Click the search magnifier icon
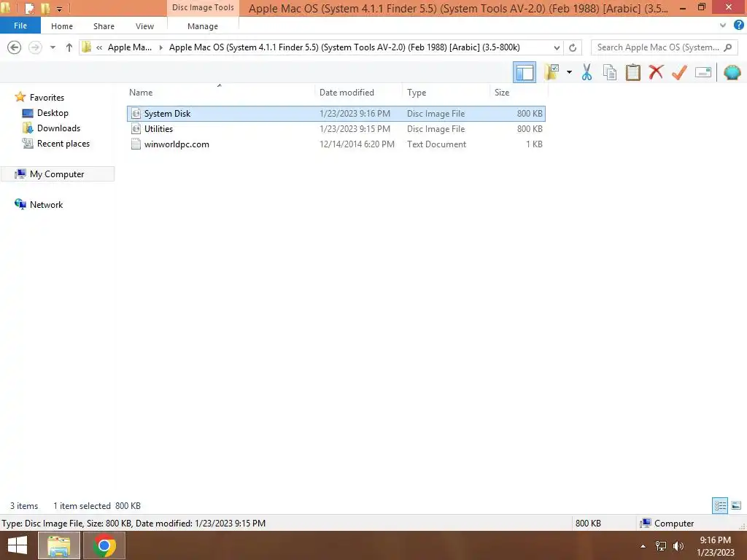The image size is (747, 560). 727,47
